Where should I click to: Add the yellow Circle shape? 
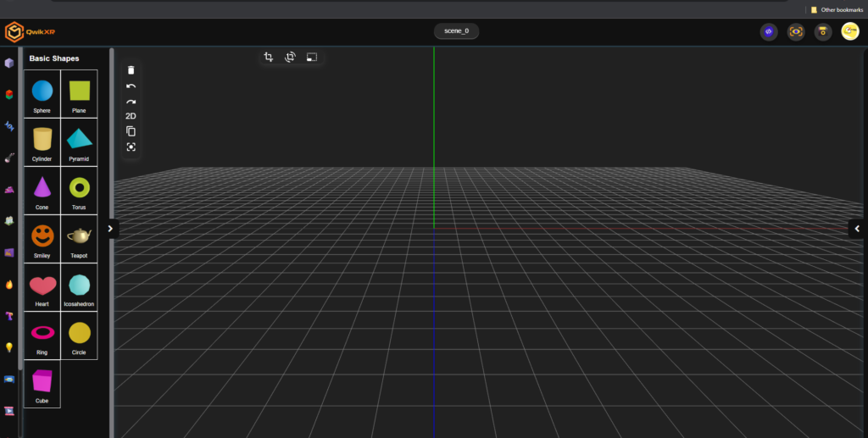click(79, 335)
